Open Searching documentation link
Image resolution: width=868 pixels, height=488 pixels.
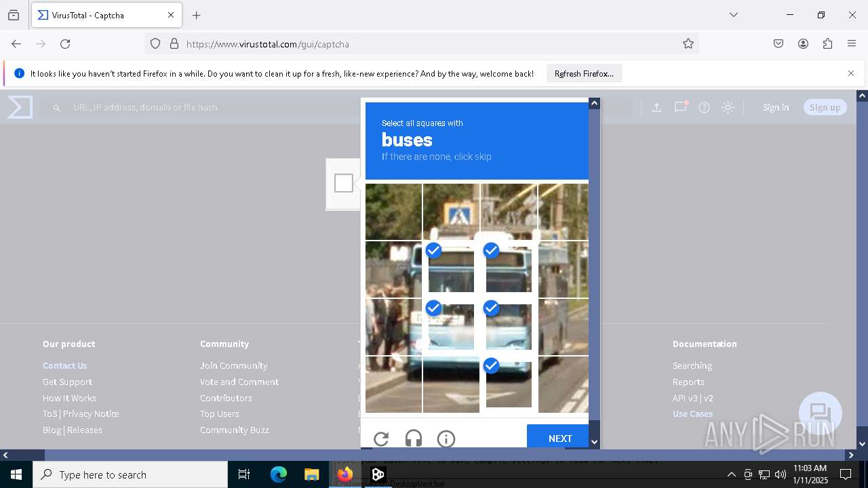click(692, 365)
